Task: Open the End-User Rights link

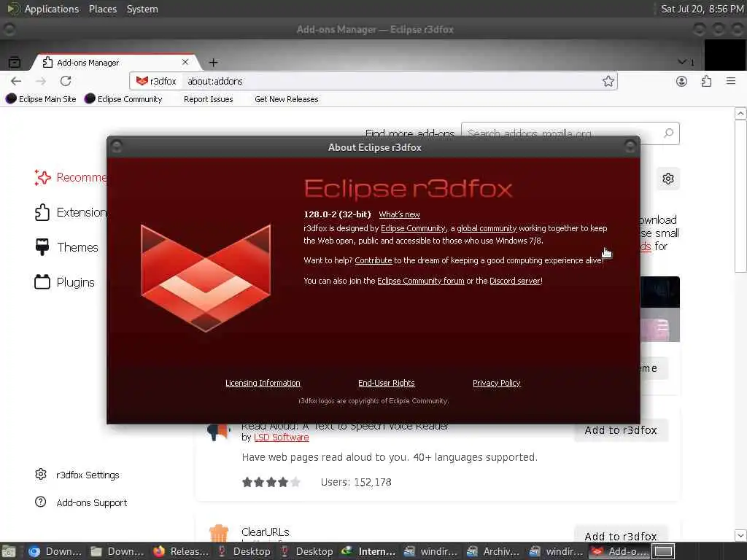Action: [387, 383]
